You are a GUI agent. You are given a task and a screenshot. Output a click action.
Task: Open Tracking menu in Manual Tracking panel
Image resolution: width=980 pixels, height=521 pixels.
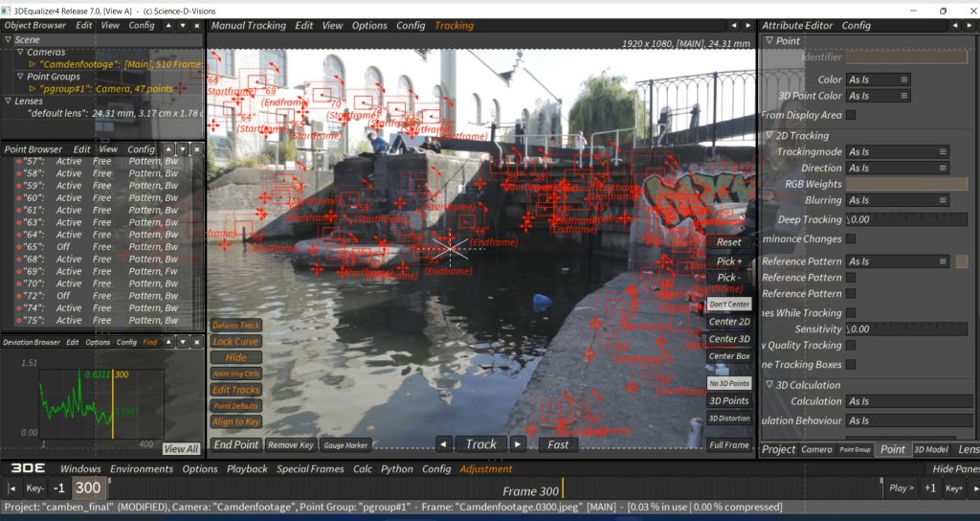coord(454,26)
